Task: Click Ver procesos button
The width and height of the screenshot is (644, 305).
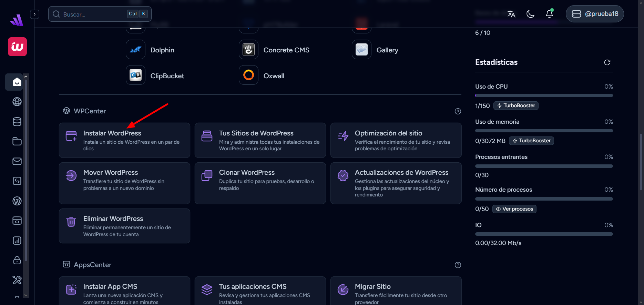Action: tap(514, 209)
